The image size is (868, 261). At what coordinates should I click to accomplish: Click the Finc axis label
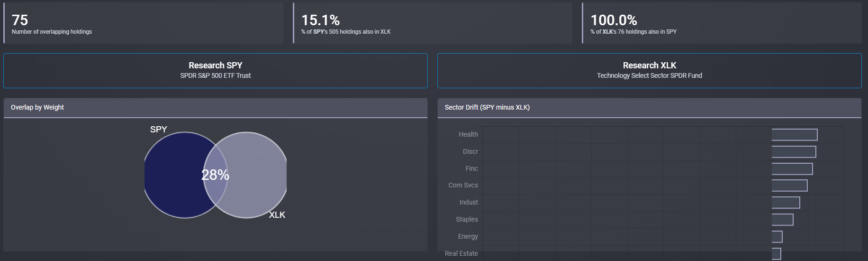[x=471, y=168]
